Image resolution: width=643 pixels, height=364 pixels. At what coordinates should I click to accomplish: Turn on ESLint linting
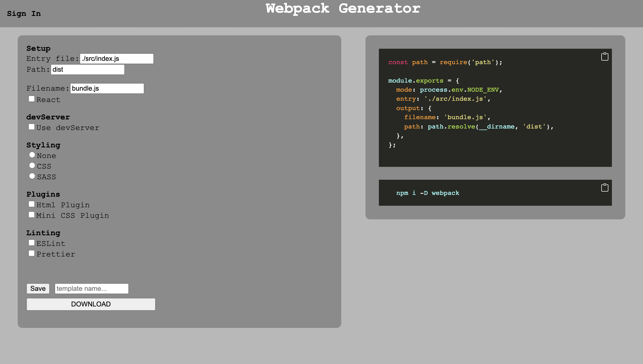(x=32, y=243)
